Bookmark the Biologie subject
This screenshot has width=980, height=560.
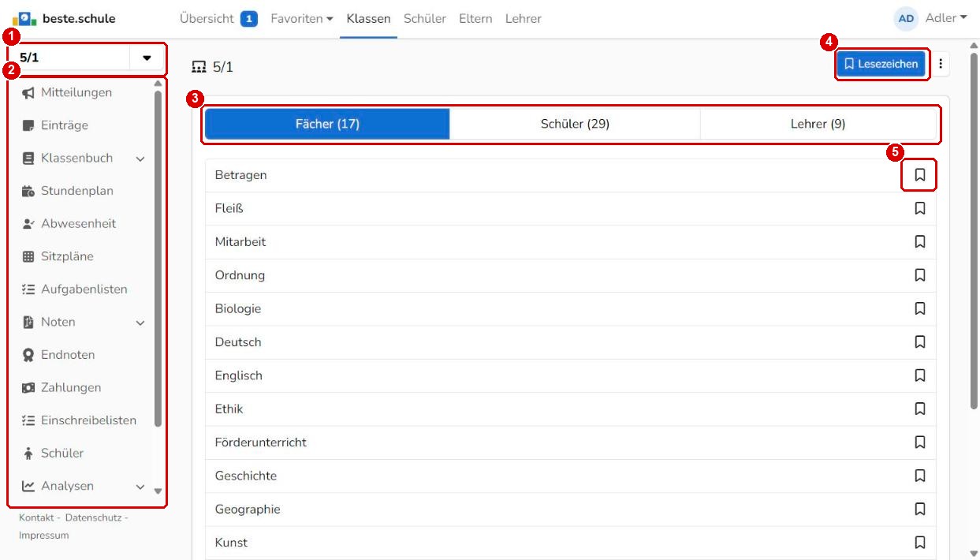click(x=919, y=308)
